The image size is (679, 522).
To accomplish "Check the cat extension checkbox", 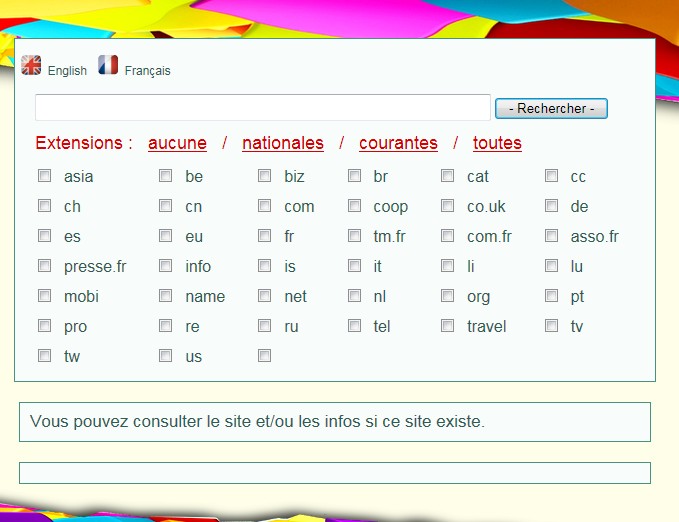I will [x=447, y=175].
